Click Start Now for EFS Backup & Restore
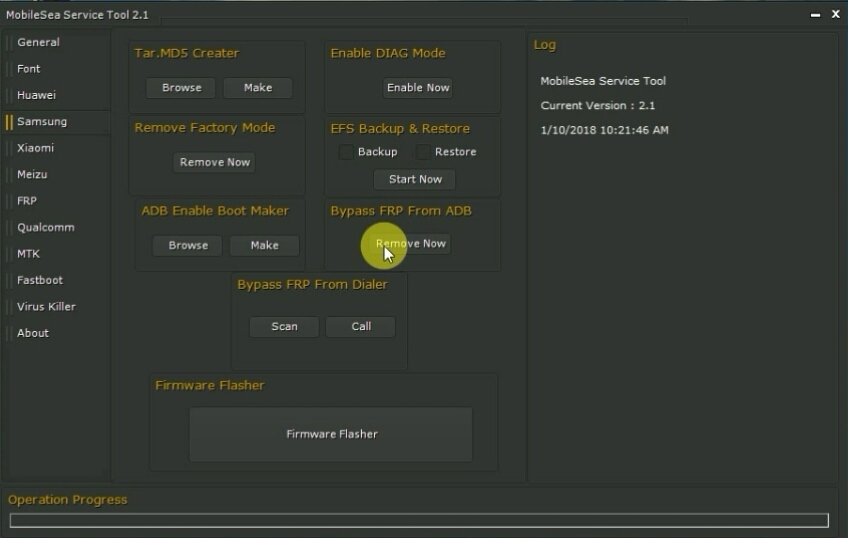Screen dimensions: 848x538 click(415, 180)
